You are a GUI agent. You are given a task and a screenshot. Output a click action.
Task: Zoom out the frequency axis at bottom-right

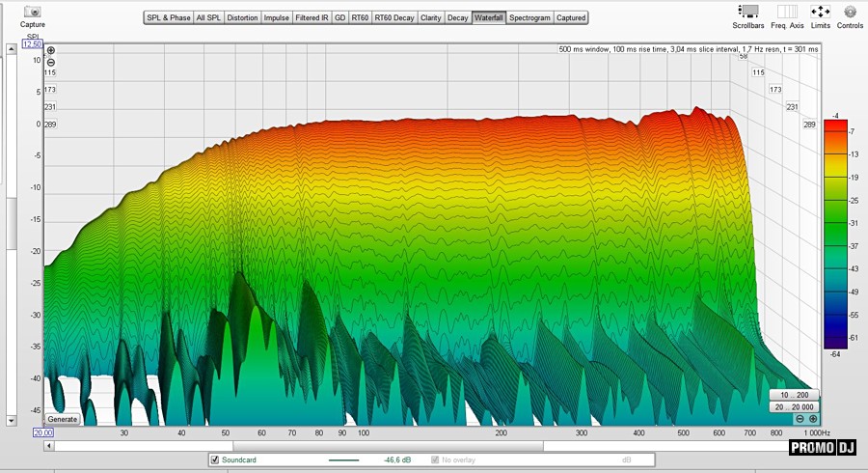[800, 419]
